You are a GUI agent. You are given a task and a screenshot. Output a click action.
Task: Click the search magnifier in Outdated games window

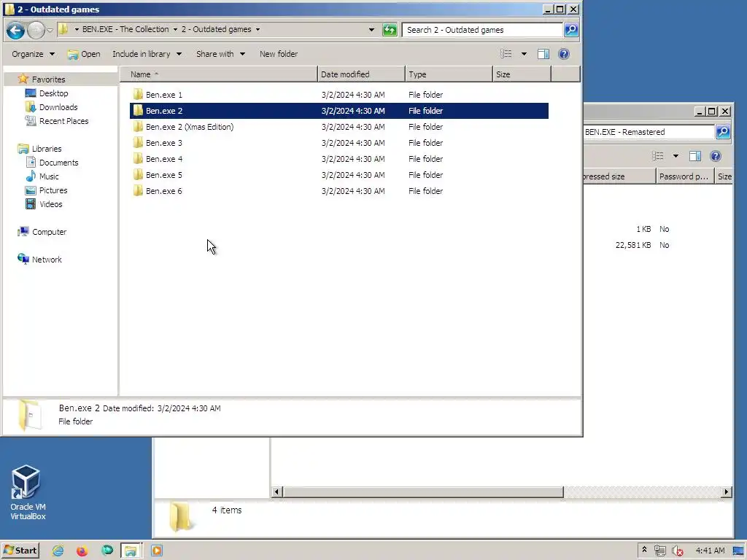click(570, 30)
